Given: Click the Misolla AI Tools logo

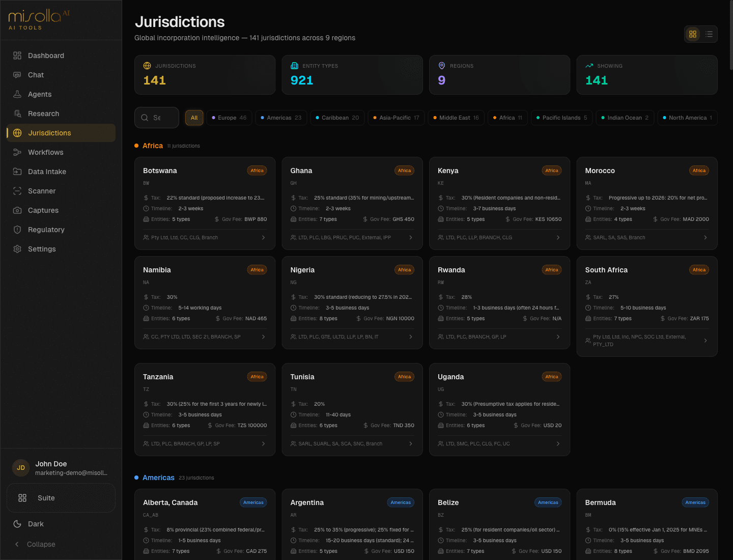Looking at the screenshot, I should [x=39, y=19].
